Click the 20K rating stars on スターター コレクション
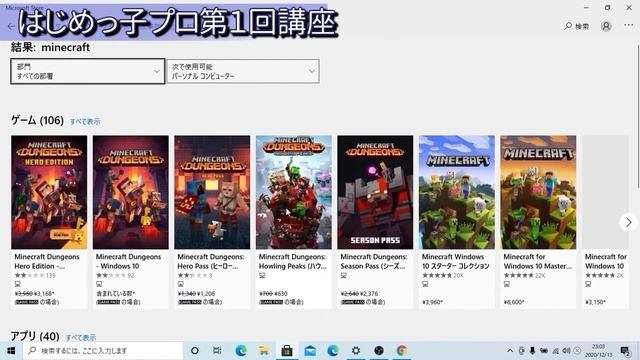 [x=437, y=276]
